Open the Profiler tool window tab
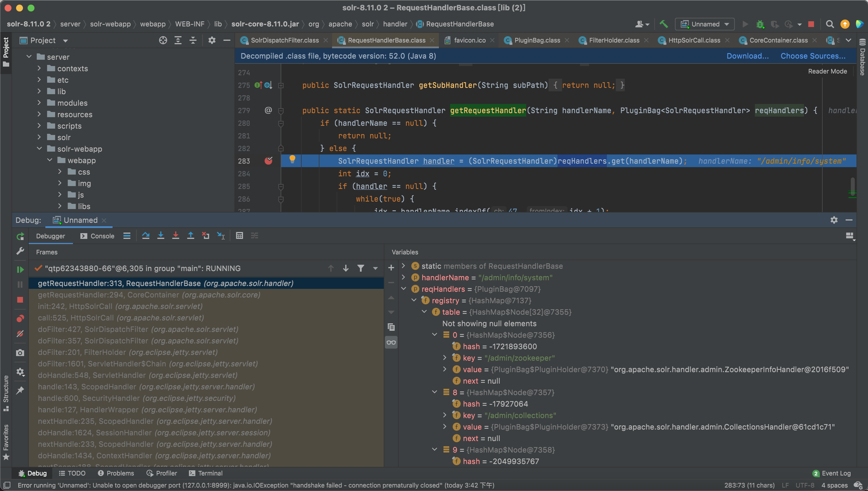868x491 pixels. 162,473
